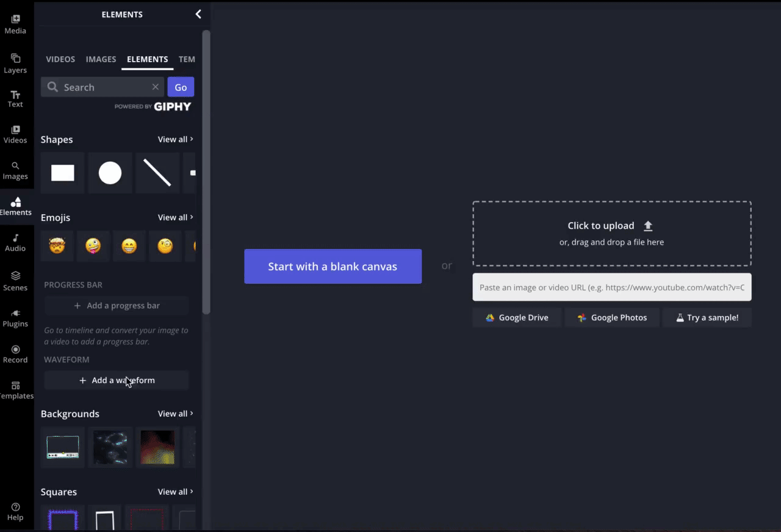Click the Elements panel scrollbar
This screenshot has width=781, height=532.
[x=206, y=172]
